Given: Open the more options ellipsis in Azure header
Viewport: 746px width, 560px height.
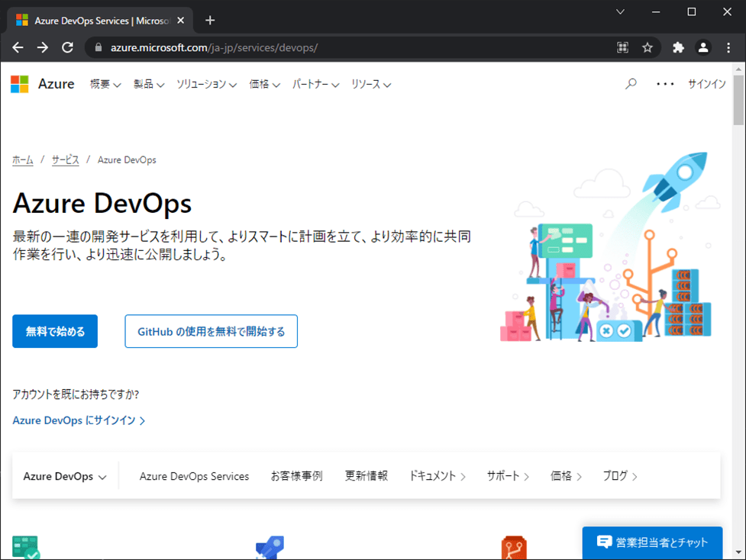Looking at the screenshot, I should coord(665,84).
